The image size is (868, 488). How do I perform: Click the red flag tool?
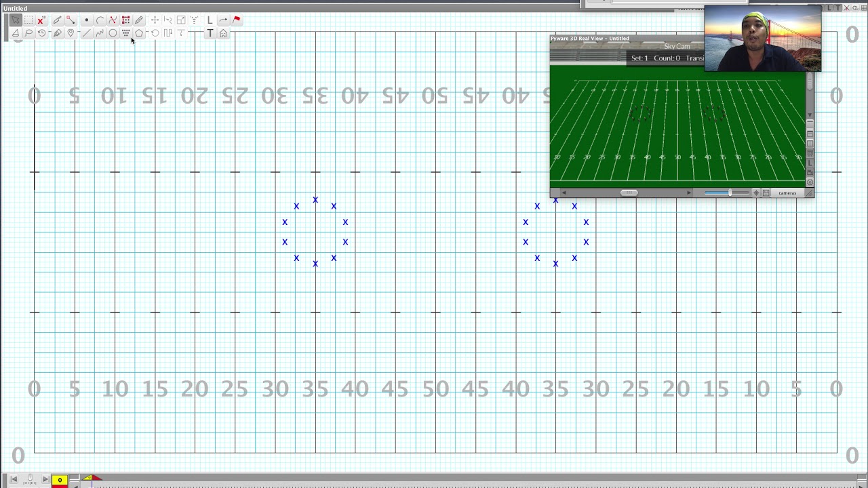pos(236,20)
